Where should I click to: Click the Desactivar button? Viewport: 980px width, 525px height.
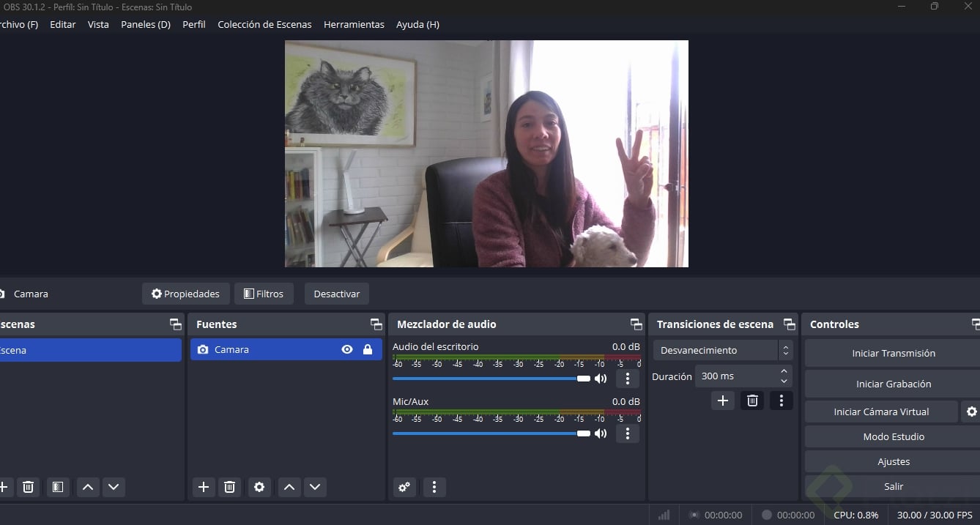(337, 294)
